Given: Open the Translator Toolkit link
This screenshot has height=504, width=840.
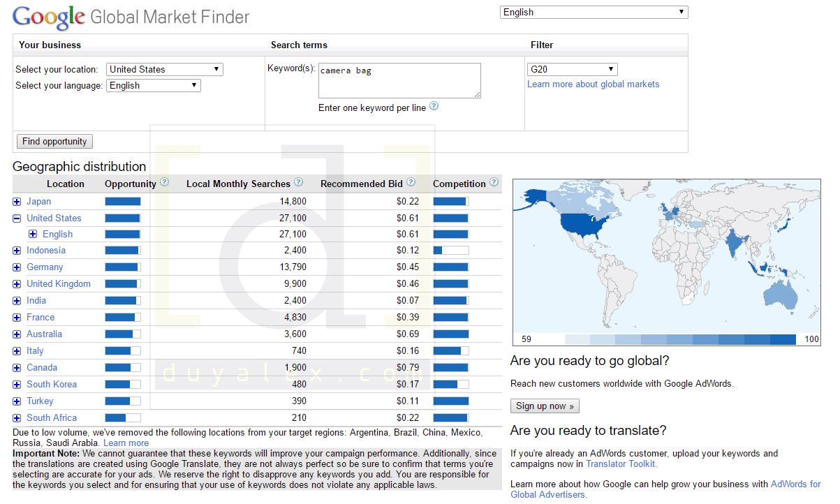Looking at the screenshot, I should [621, 464].
